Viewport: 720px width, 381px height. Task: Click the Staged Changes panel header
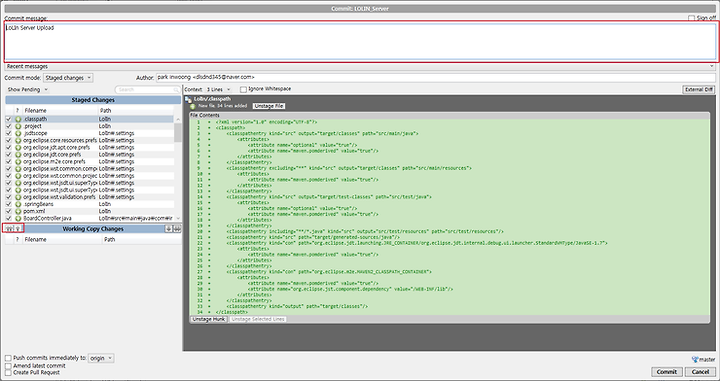coord(93,100)
